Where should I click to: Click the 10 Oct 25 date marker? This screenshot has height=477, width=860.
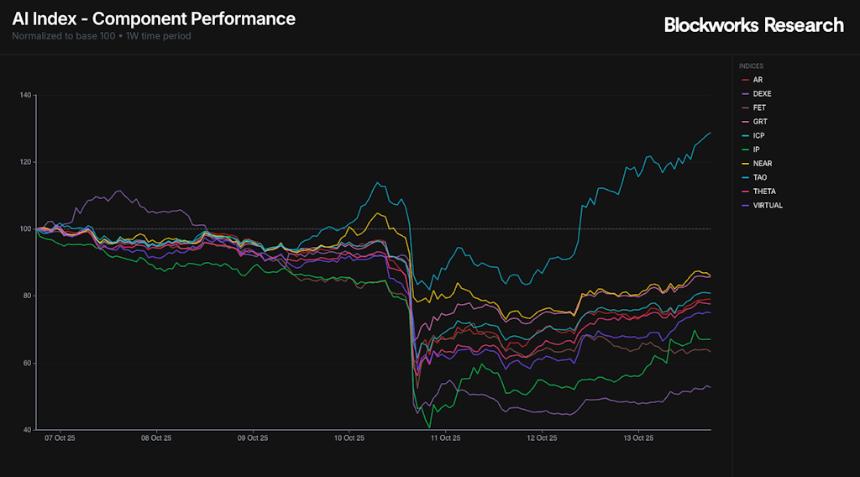[348, 438]
